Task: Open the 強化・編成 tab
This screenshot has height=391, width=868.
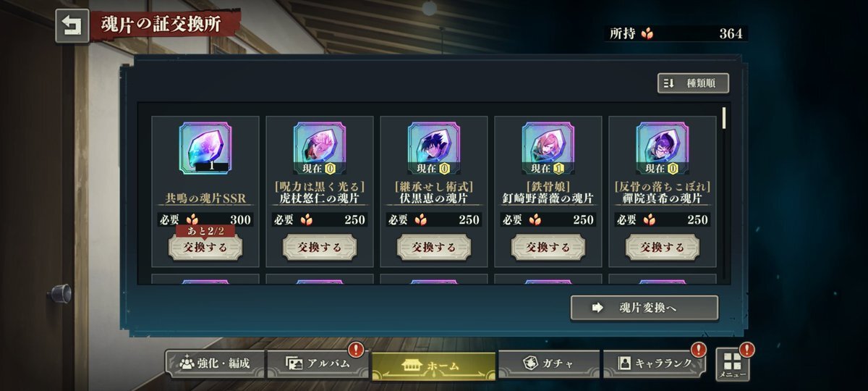Action: (x=214, y=364)
